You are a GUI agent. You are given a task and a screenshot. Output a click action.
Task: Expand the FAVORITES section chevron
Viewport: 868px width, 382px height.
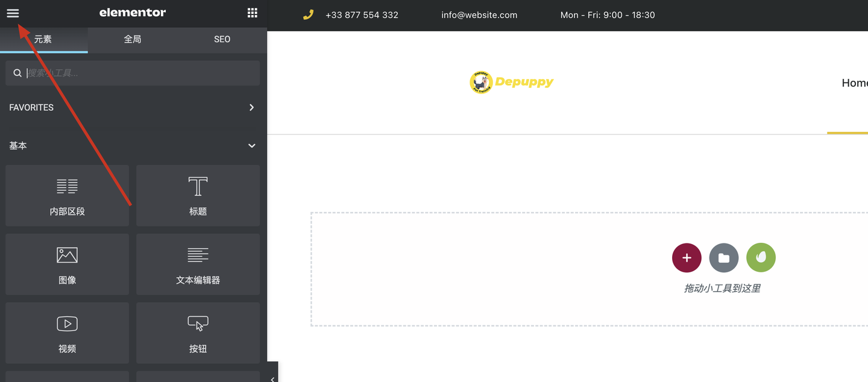(252, 107)
